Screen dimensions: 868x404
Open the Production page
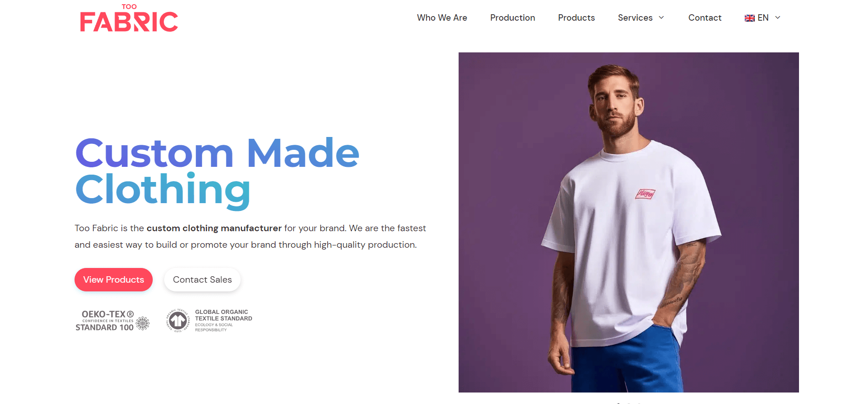pos(512,17)
